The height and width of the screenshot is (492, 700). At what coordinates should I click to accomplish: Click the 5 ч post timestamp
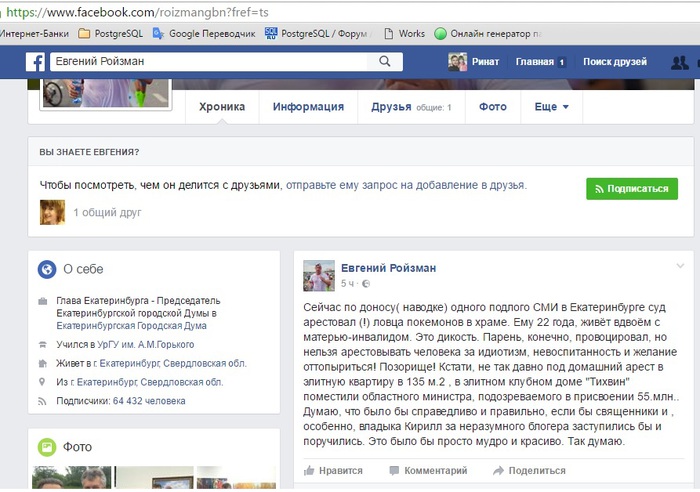click(347, 284)
